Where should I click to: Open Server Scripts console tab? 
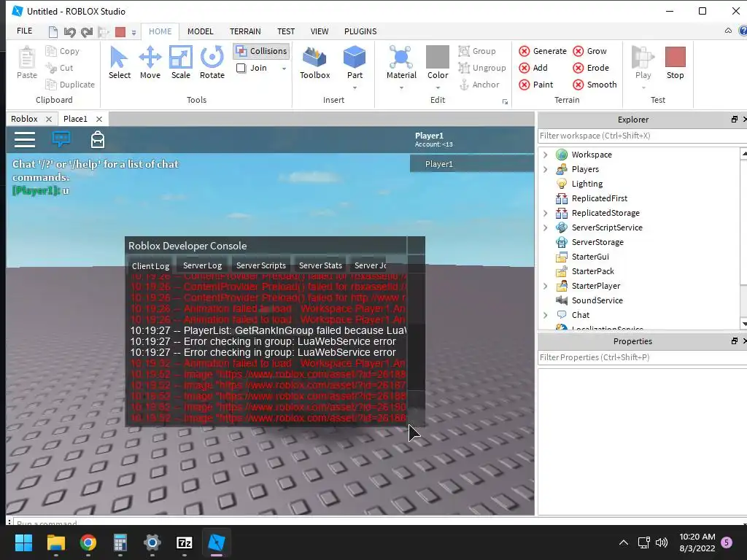260,265
